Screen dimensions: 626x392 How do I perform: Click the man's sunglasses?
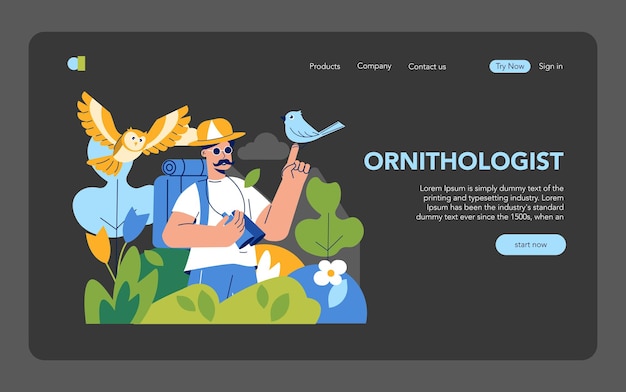coord(222,151)
